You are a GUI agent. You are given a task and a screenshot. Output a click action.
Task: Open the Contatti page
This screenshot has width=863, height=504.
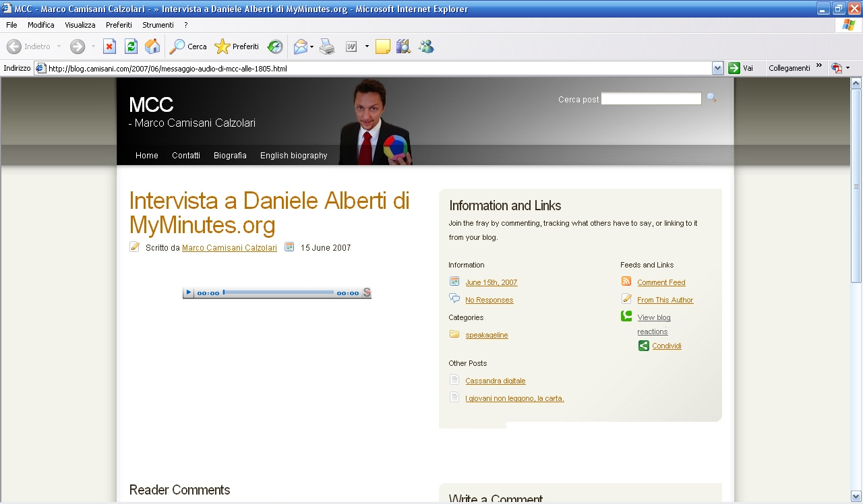186,155
